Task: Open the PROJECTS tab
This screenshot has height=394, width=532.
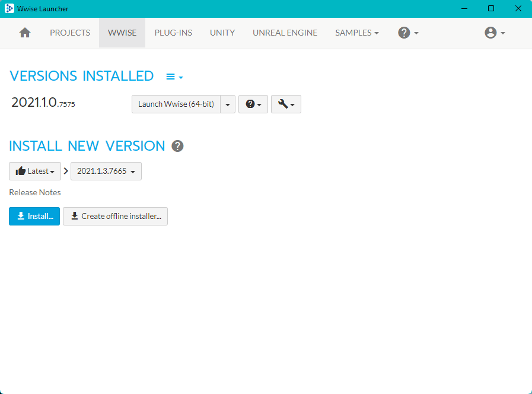Action: tap(70, 33)
